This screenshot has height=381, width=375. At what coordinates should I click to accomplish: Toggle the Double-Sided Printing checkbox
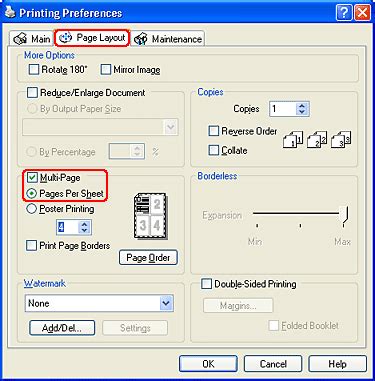[206, 284]
